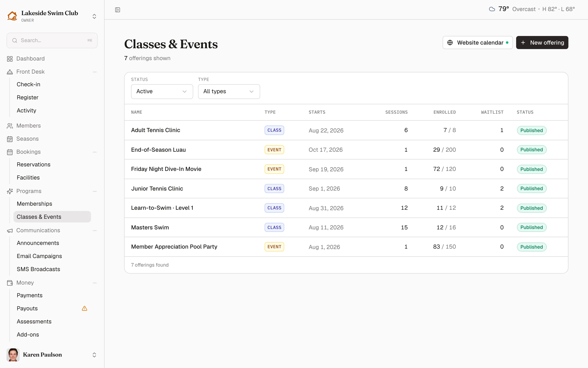Collapse the Communications section
The height and width of the screenshot is (368, 588).
click(95, 230)
